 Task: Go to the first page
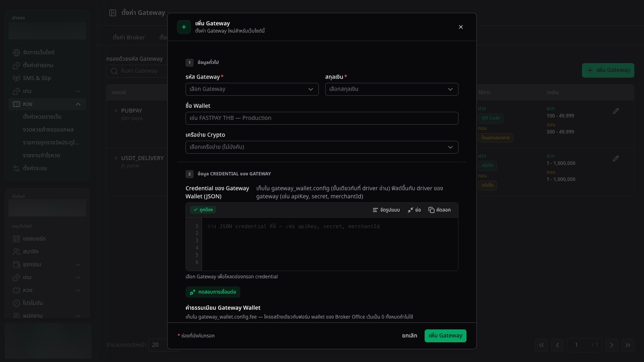point(541,345)
